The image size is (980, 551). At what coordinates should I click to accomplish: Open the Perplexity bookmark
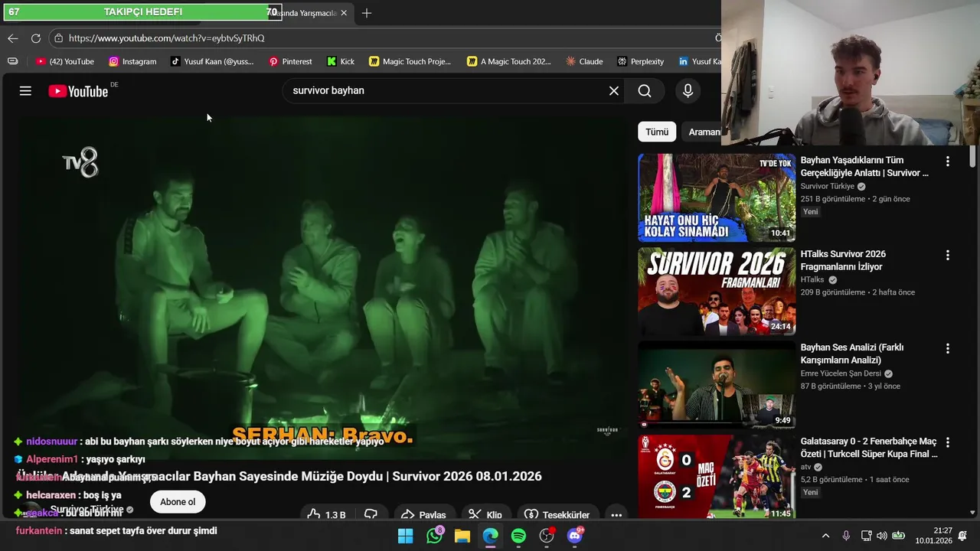pyautogui.click(x=641, y=61)
